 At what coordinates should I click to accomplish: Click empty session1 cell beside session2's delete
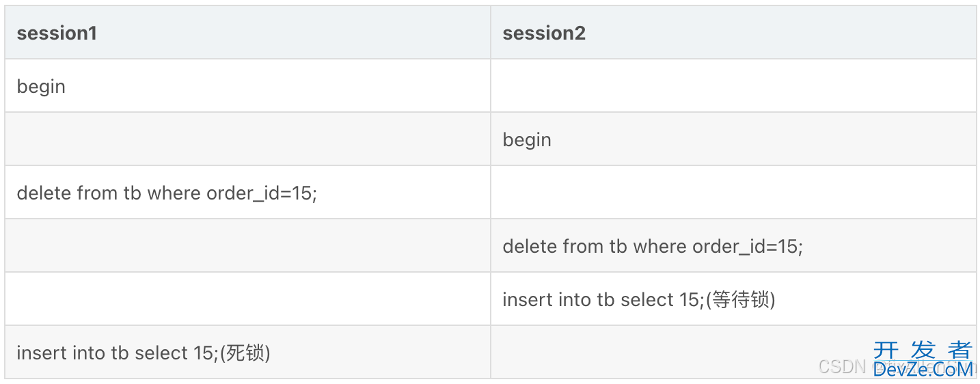tap(247, 247)
